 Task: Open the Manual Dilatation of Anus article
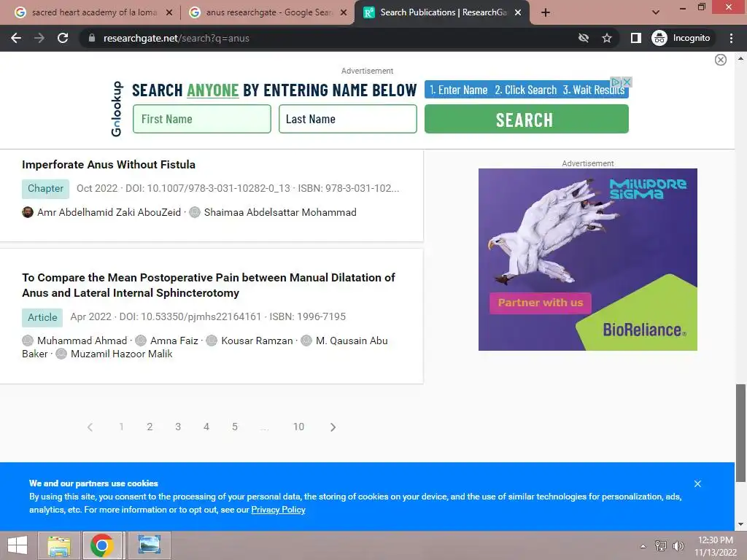(209, 285)
